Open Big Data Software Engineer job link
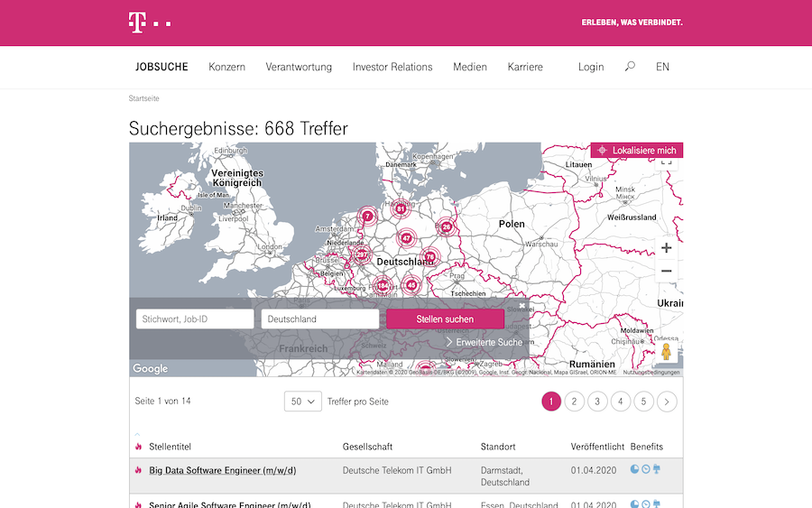 tap(222, 470)
